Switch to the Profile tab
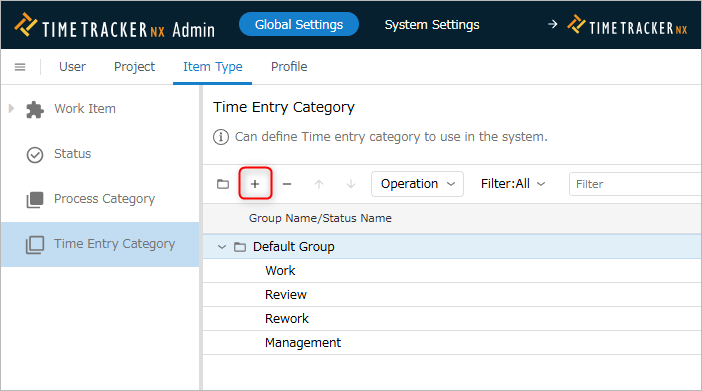 (x=289, y=67)
